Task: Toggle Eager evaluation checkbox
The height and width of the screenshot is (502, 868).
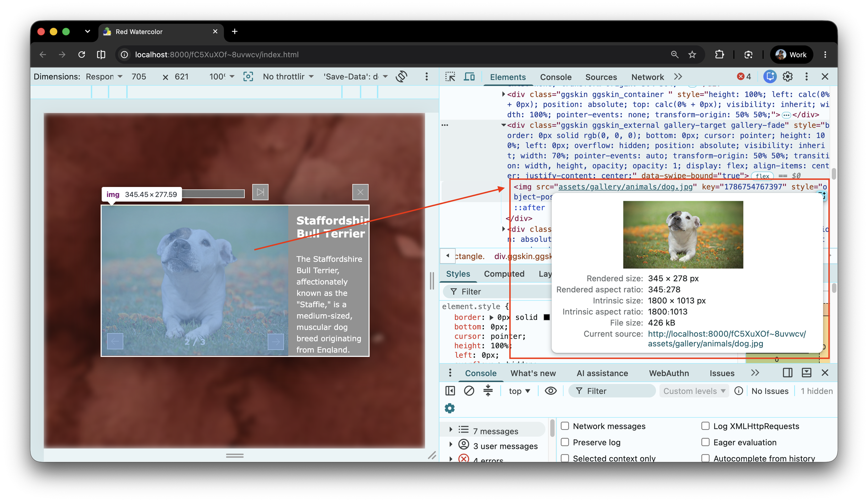Action: 705,442
